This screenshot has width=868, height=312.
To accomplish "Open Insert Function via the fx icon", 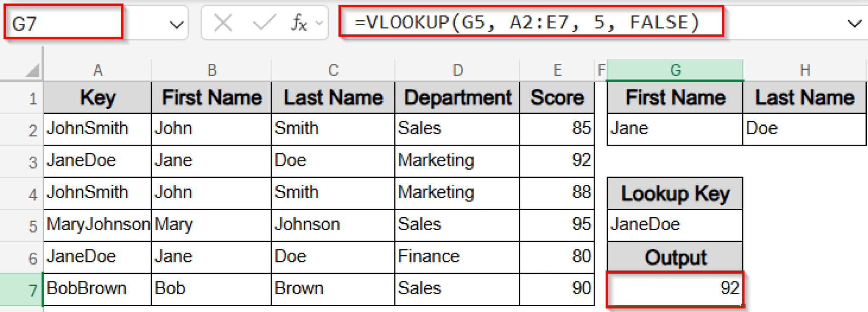I will [x=299, y=23].
